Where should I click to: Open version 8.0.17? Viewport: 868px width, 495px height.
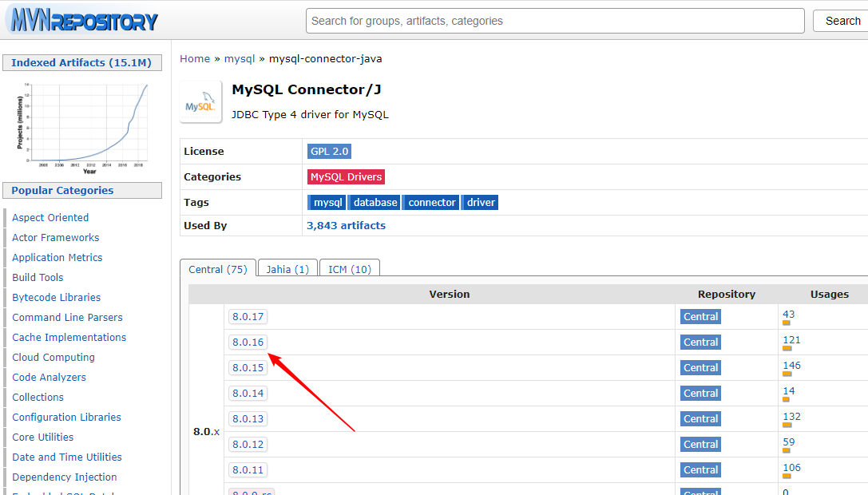coord(248,317)
